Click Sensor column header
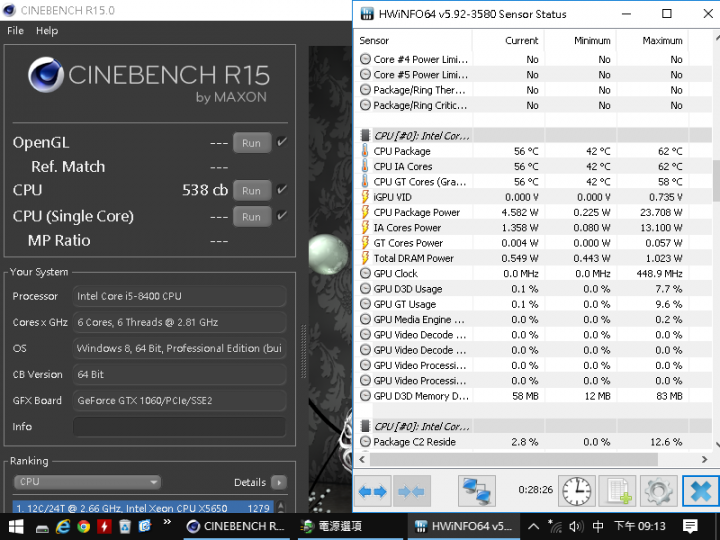Screen dimensions: 720x540 point(413,41)
